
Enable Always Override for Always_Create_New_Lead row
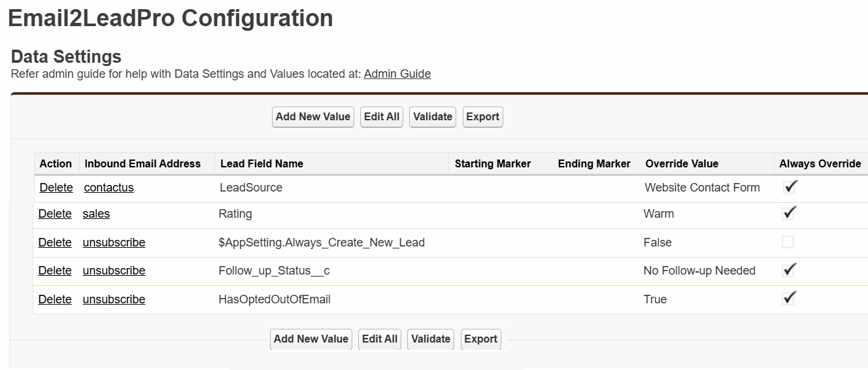click(788, 243)
